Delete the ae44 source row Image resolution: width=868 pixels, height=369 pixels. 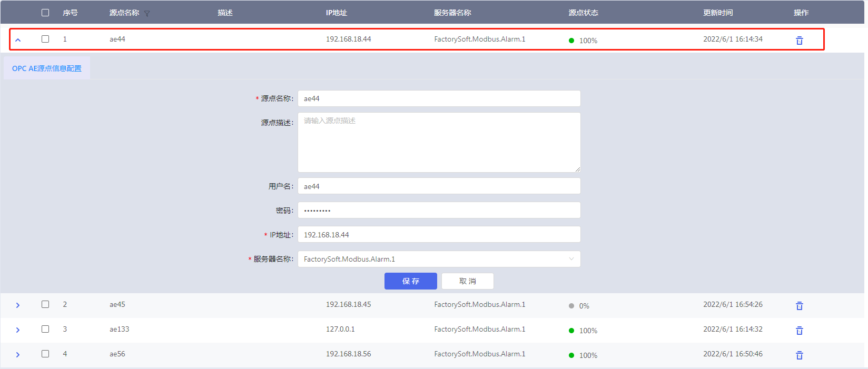[x=799, y=41]
